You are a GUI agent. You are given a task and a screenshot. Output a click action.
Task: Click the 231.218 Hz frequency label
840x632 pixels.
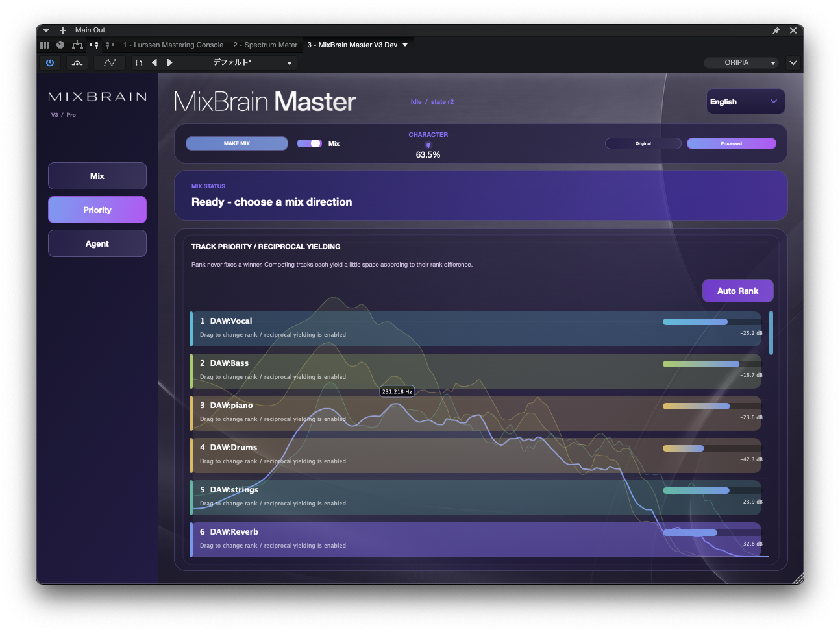(x=397, y=391)
